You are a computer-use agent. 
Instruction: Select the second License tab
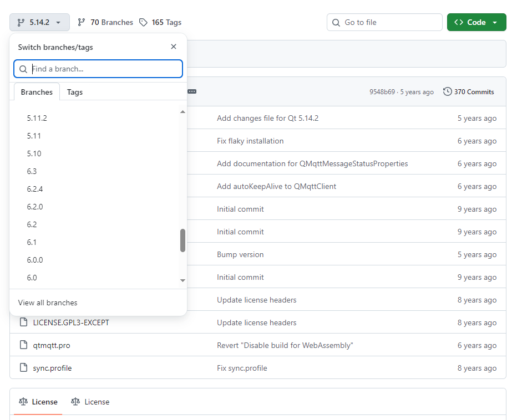[x=90, y=402]
